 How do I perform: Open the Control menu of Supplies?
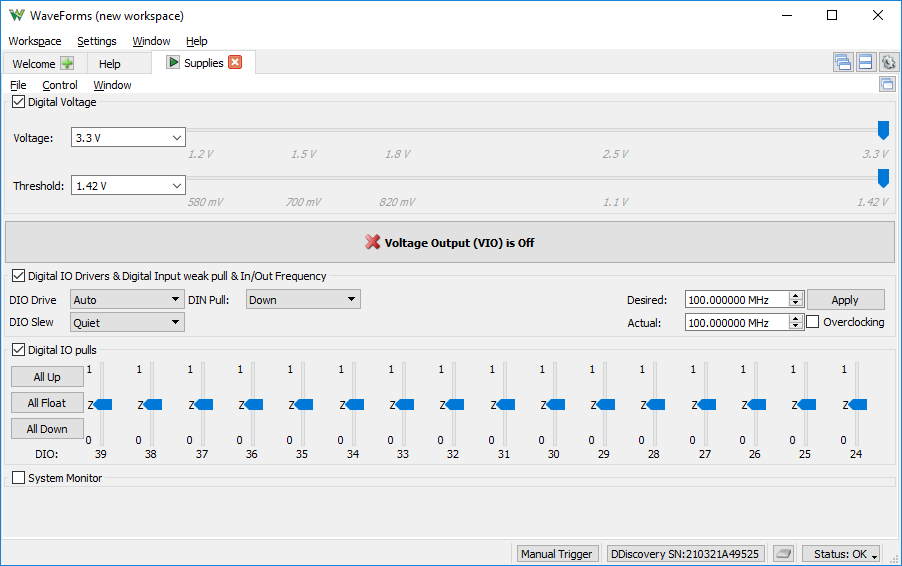(60, 85)
